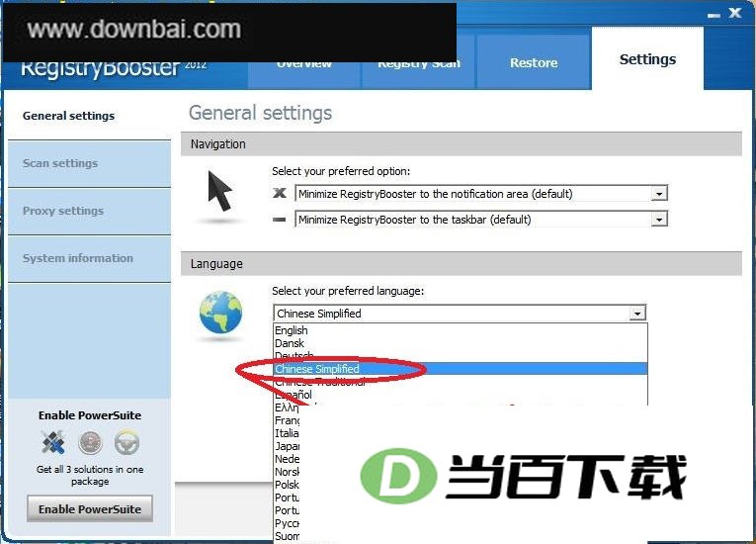Click the Enable PowerSuite button
The image size is (756, 544).
tap(90, 508)
